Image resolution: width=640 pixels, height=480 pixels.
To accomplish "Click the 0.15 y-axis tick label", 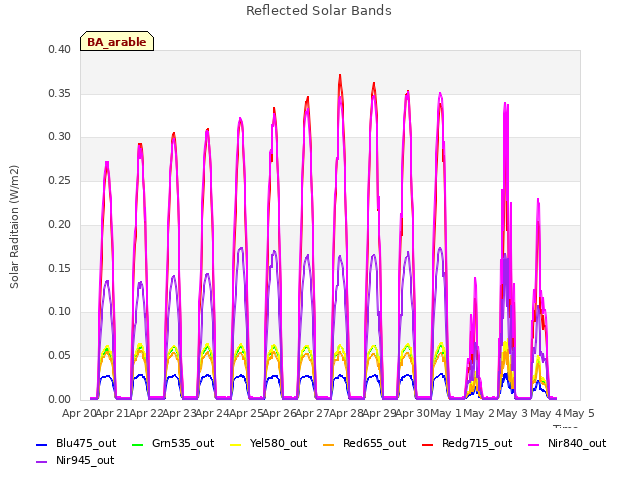I will [x=59, y=269].
